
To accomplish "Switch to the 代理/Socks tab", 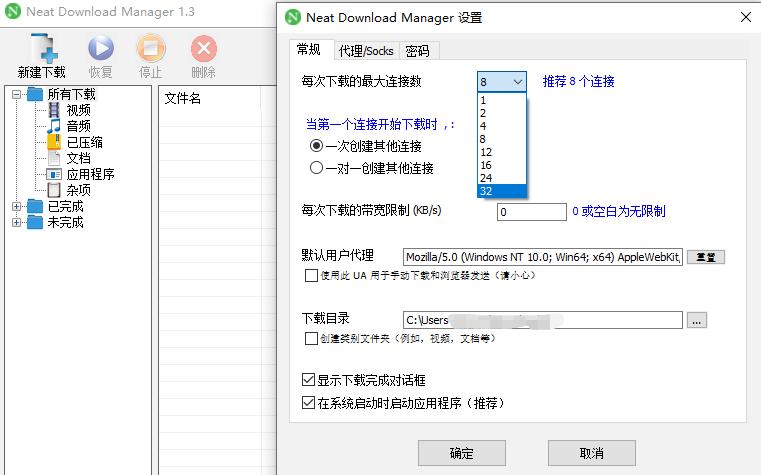I will click(365, 51).
